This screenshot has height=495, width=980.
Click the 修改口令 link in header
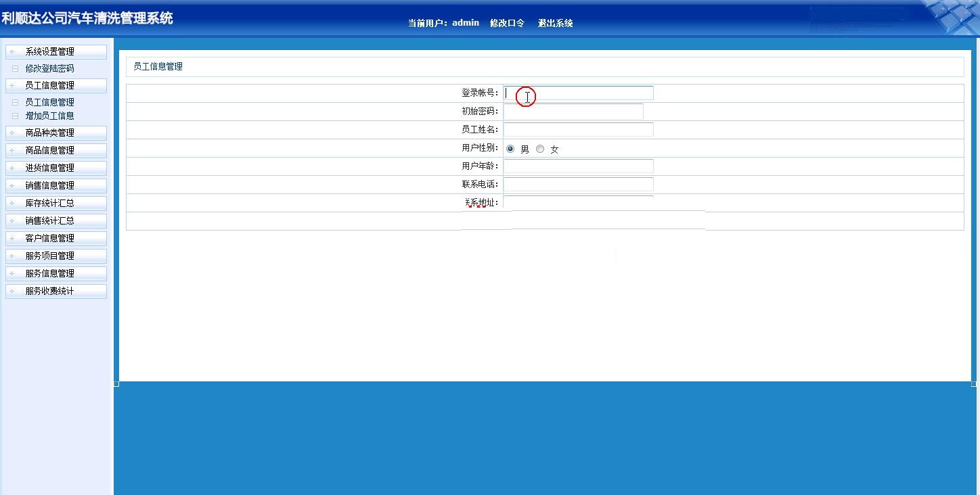507,23
